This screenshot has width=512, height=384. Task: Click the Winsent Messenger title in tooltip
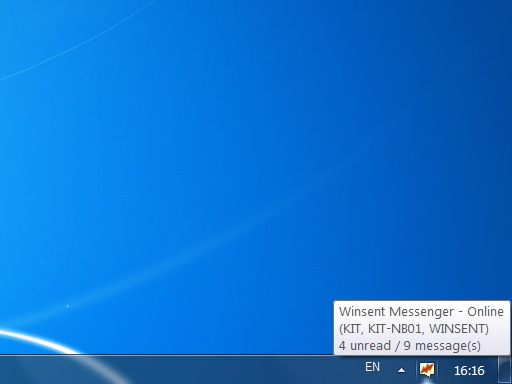tap(396, 312)
